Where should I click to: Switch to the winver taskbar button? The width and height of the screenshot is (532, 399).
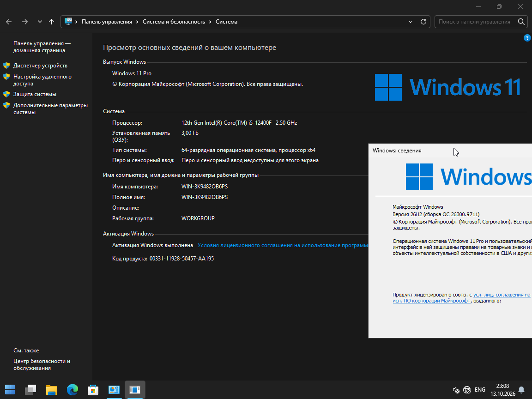coord(135,390)
